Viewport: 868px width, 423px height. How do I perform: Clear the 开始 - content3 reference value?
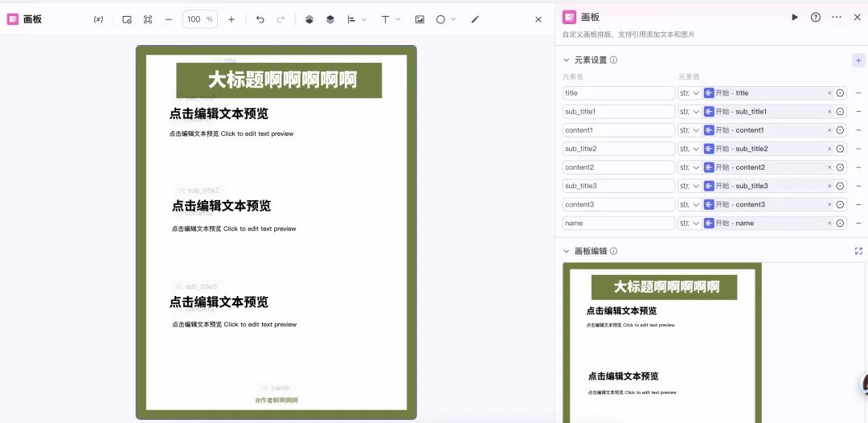pos(829,204)
